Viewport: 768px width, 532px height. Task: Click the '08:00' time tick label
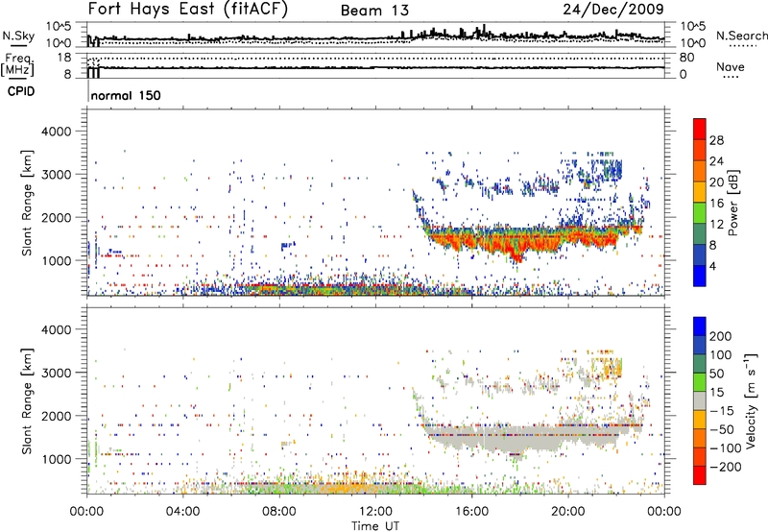pos(279,512)
